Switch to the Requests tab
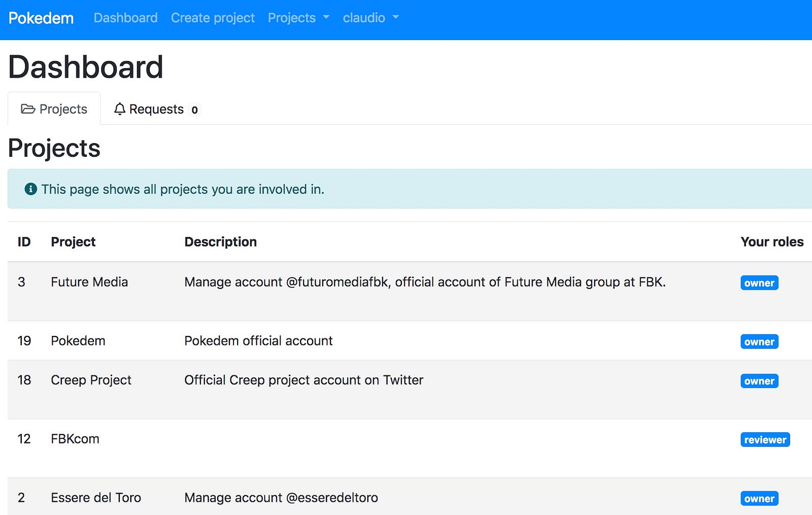 point(157,109)
